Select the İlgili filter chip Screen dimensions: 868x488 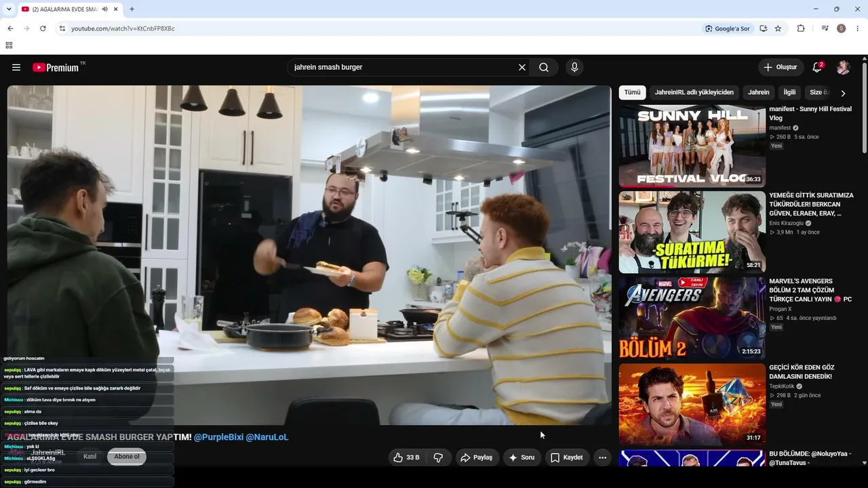click(789, 92)
